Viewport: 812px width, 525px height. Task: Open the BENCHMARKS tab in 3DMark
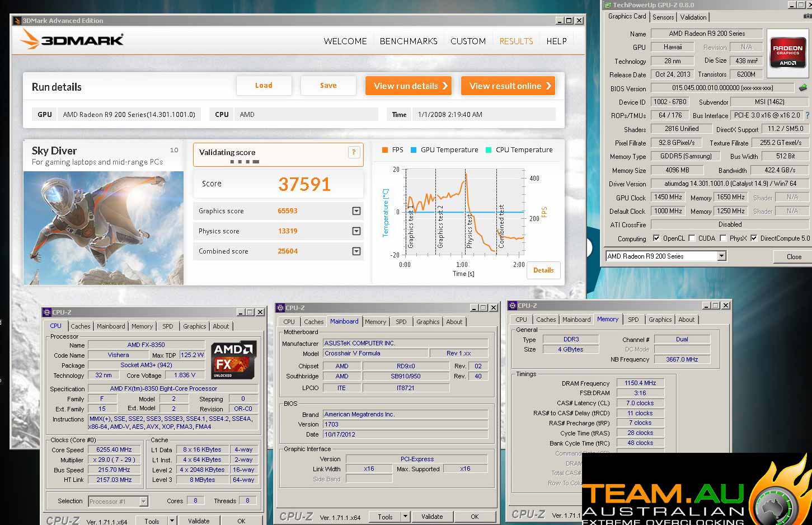point(409,41)
